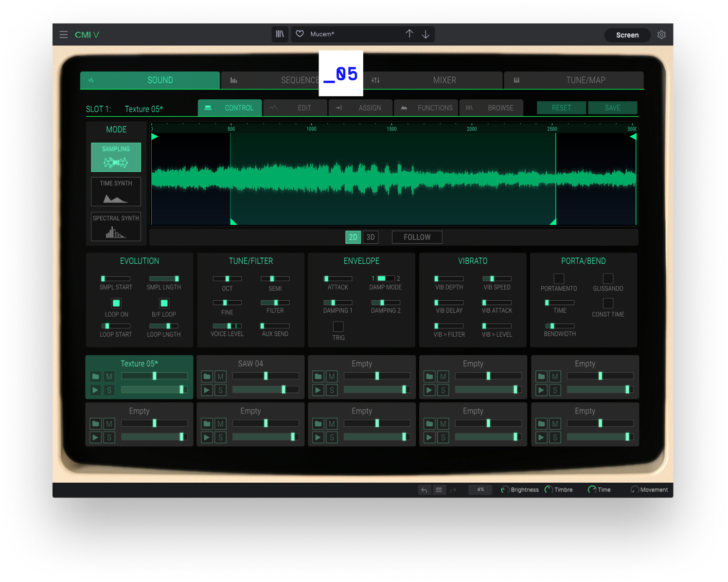Viewport: 728px width, 582px height.
Task: Select the next preset with down arrow
Action: (x=426, y=34)
